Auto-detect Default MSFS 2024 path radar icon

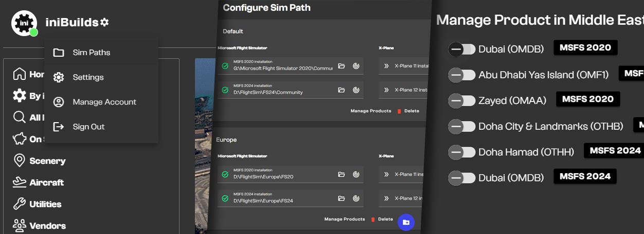pos(356,90)
